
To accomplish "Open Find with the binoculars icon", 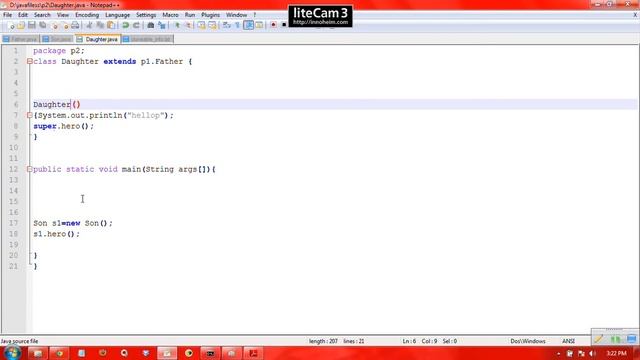I will (x=151, y=25).
